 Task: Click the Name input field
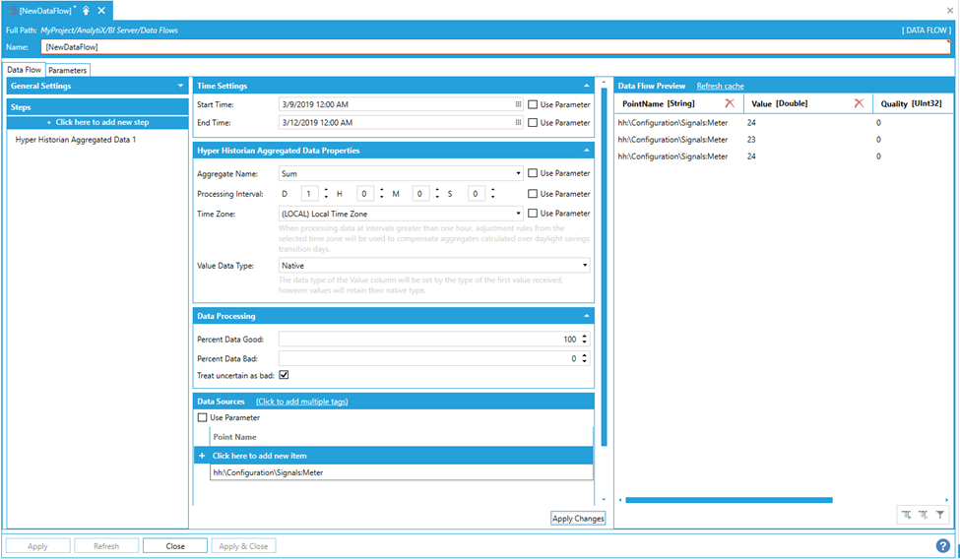(x=492, y=47)
